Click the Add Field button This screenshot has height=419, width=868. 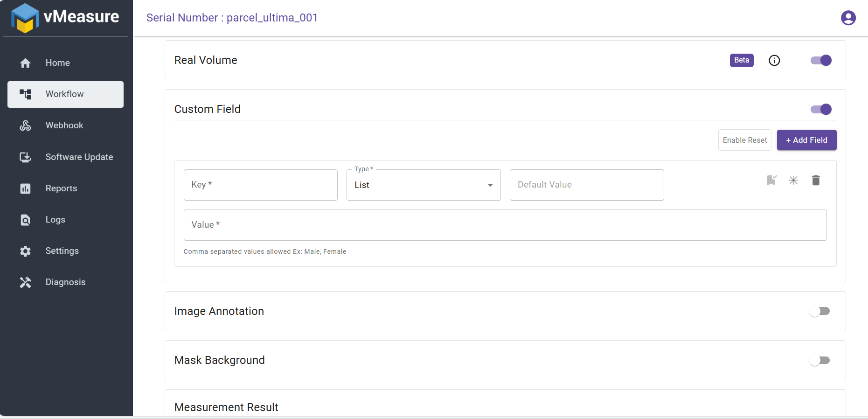pos(806,140)
